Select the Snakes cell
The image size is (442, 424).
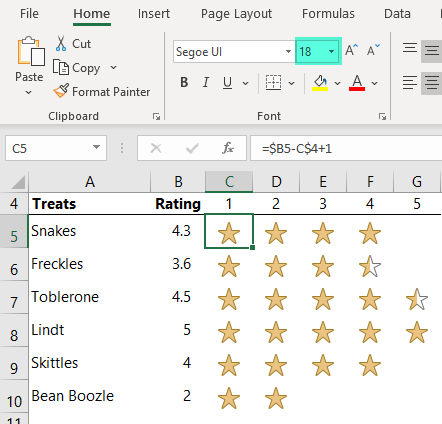click(x=90, y=231)
